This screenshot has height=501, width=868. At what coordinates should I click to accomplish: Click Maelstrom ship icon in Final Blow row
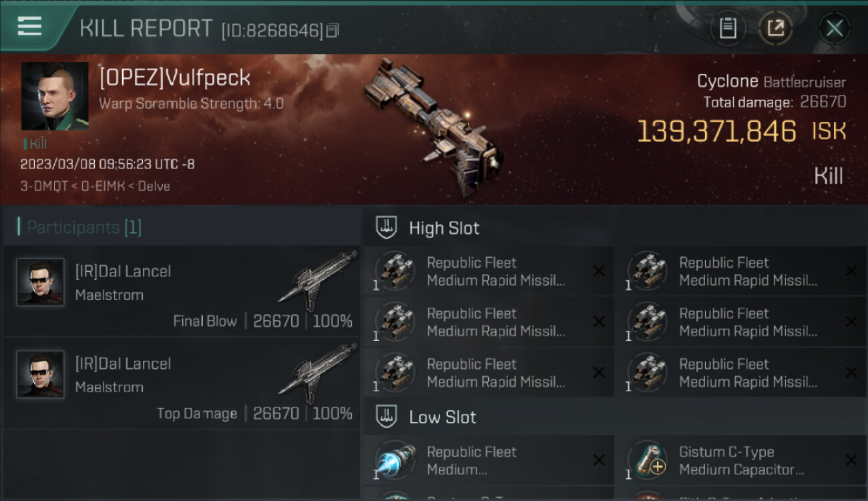pyautogui.click(x=318, y=281)
